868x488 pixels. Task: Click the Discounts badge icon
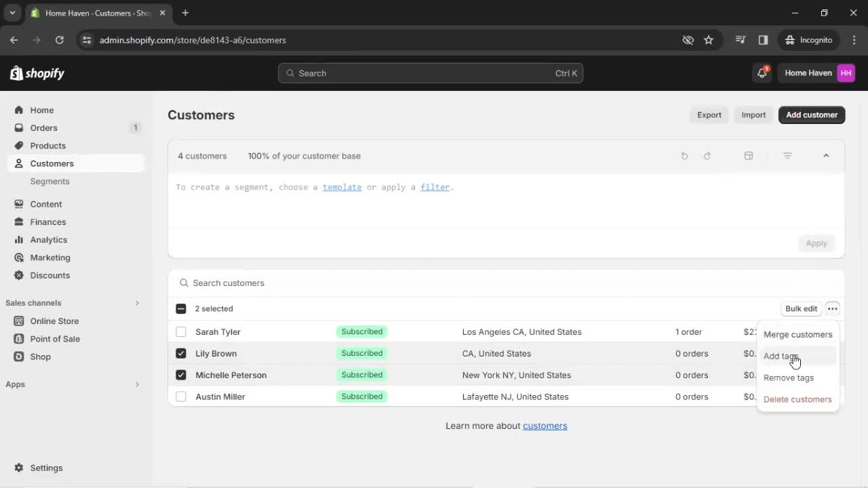pos(18,275)
